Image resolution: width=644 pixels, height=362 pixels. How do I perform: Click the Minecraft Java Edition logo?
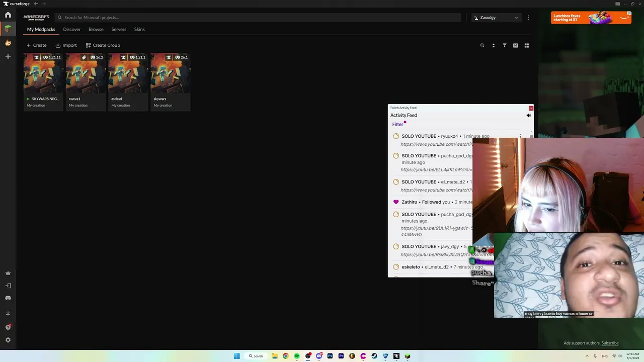point(36,18)
